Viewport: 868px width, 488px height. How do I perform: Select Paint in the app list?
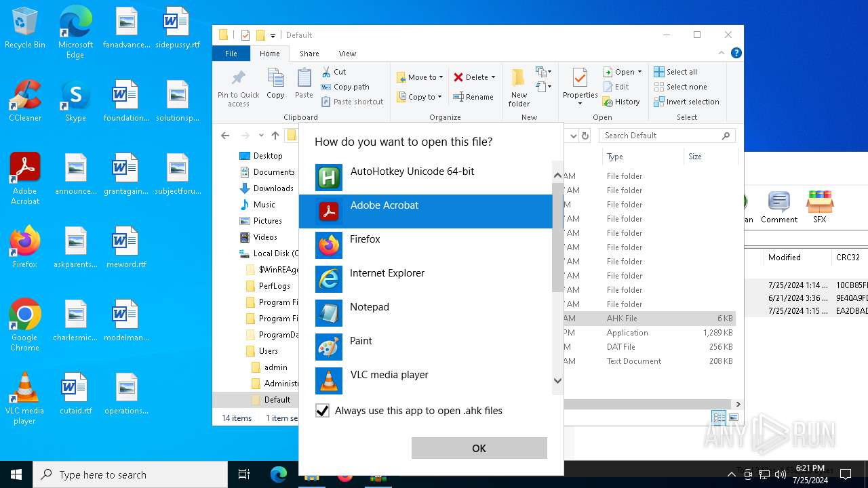click(x=426, y=347)
